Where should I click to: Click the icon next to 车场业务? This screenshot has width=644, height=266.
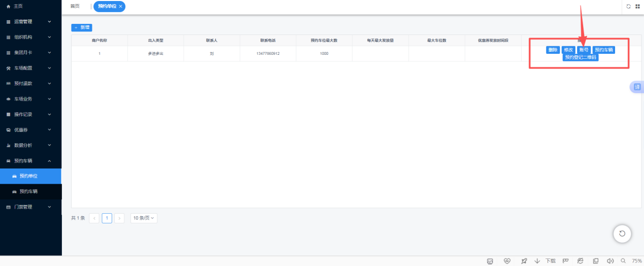[8, 99]
